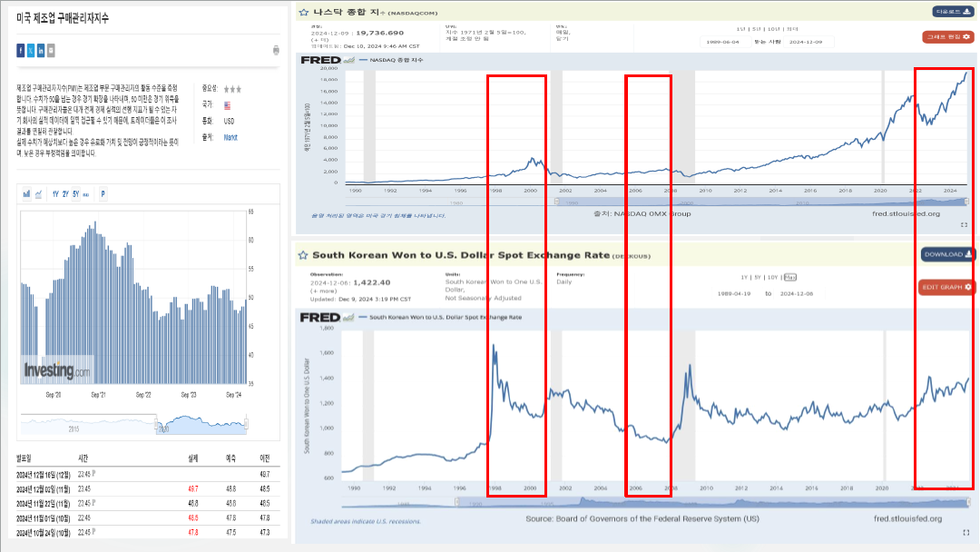Click the printer icon on PMI page
Screen dimensions: 980x552
pyautogui.click(x=276, y=50)
